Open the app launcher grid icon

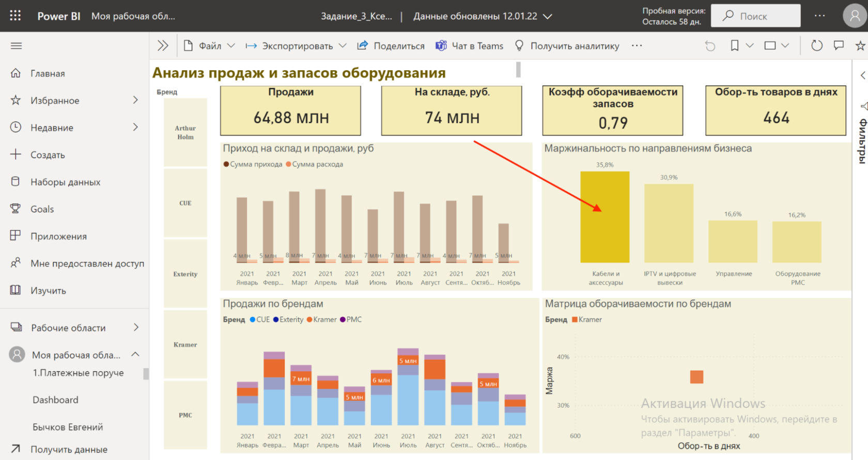(x=16, y=15)
